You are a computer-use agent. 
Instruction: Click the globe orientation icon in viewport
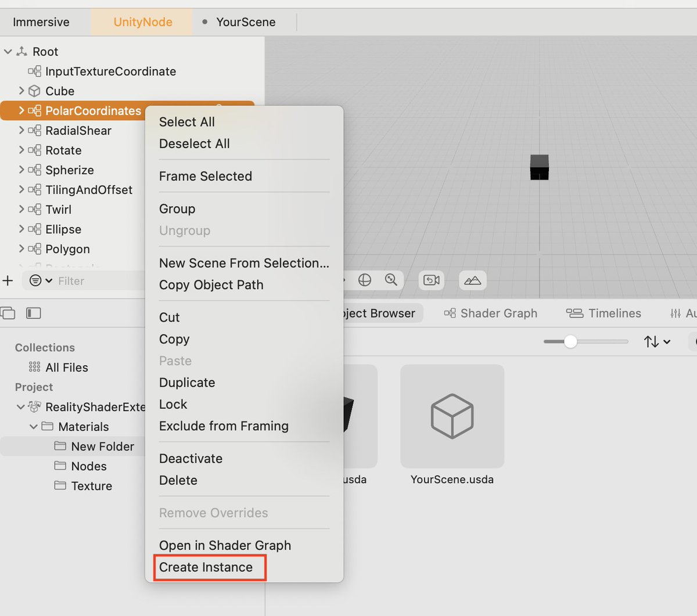tap(365, 280)
